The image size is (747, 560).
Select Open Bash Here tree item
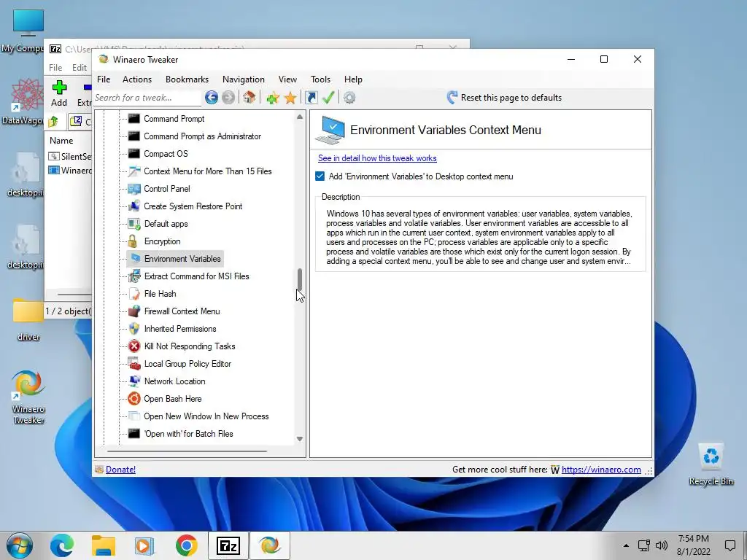(173, 399)
